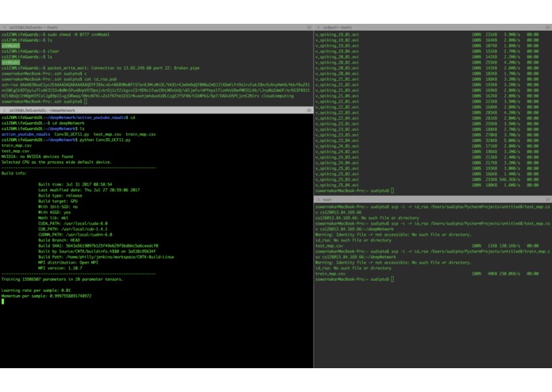Click the prompt below the avi list
The image size is (552, 392).
click(x=354, y=191)
